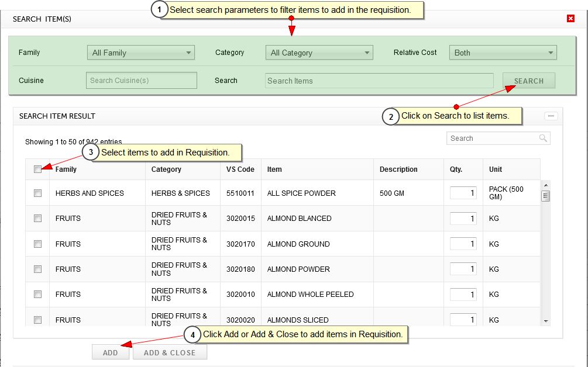Edit quantity field for ALMOND WHOLE PEELED
The image size is (588, 367).
point(463,295)
